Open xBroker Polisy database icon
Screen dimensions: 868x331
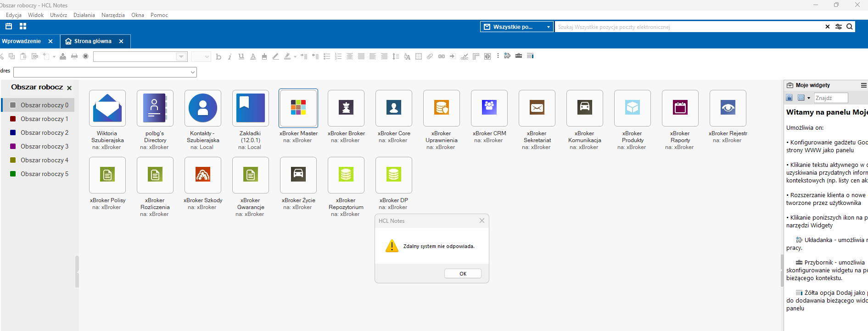point(107,175)
